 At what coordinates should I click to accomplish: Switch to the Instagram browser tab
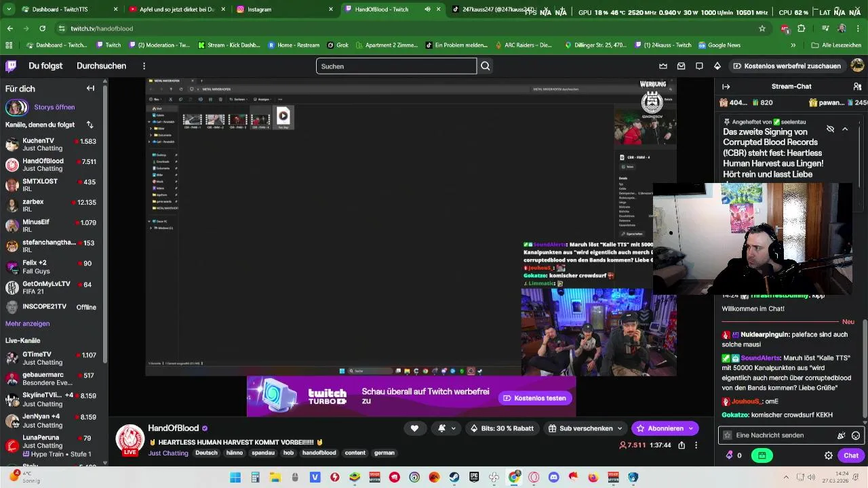point(285,9)
